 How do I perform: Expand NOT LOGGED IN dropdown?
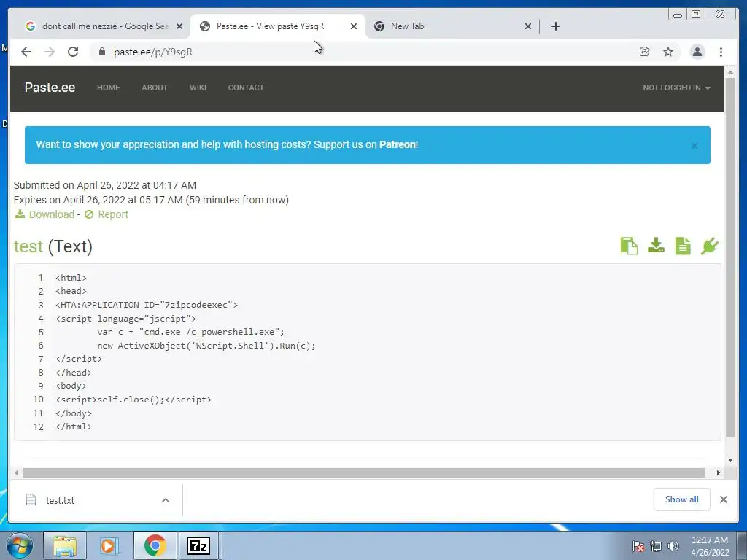click(x=676, y=87)
